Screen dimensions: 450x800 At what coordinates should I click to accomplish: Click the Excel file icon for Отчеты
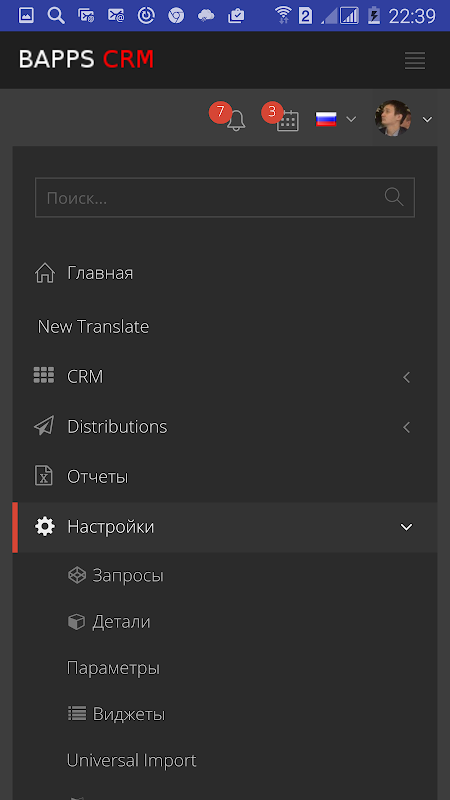click(x=44, y=476)
